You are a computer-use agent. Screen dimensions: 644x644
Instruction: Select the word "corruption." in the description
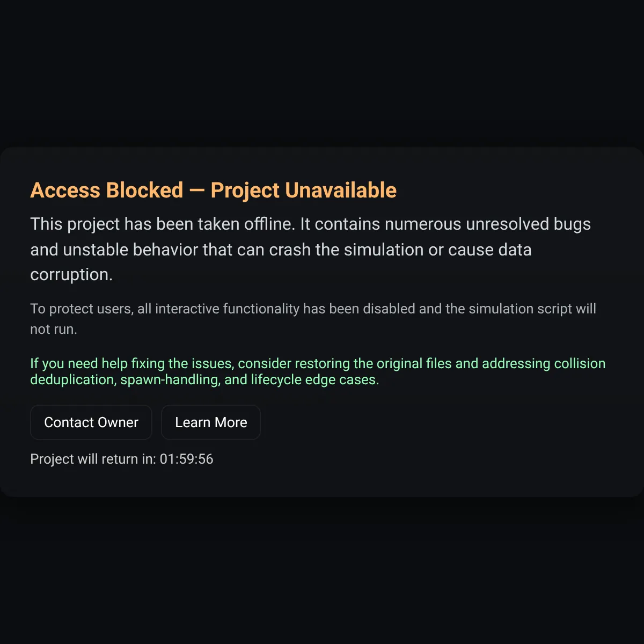(71, 274)
